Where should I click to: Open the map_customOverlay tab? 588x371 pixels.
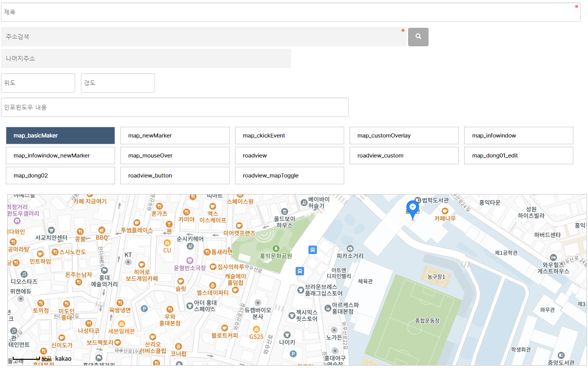404,136
